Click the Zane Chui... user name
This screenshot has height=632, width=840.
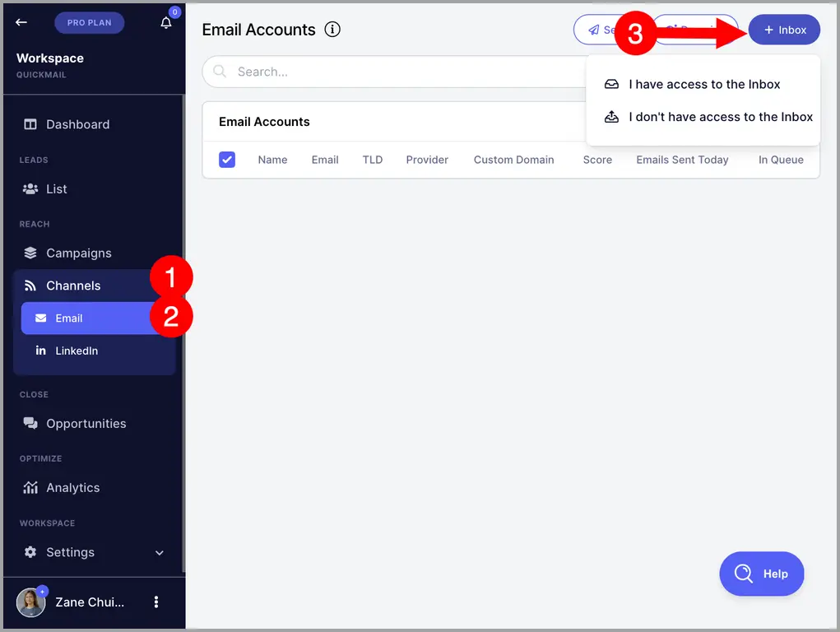90,602
